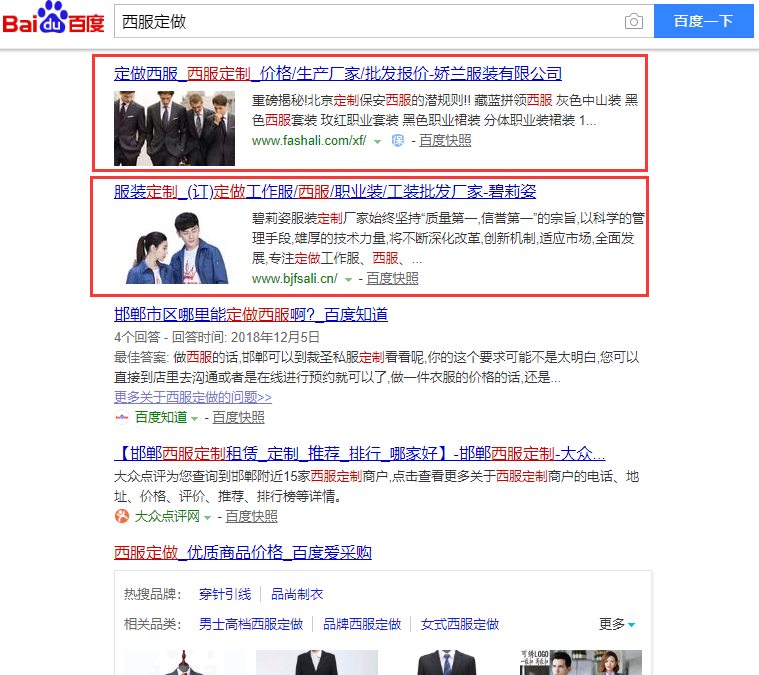
Task: Select 男士高档西服定做 category
Action: pyautogui.click(x=250, y=624)
